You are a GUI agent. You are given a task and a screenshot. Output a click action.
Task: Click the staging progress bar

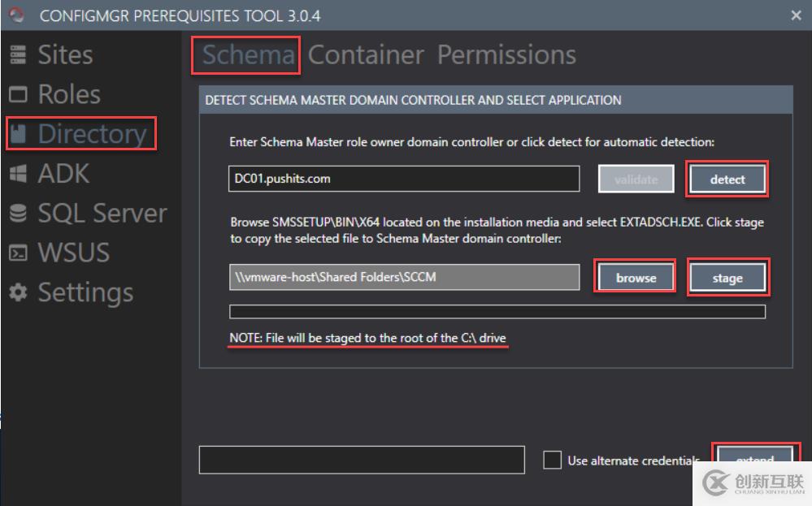point(497,312)
